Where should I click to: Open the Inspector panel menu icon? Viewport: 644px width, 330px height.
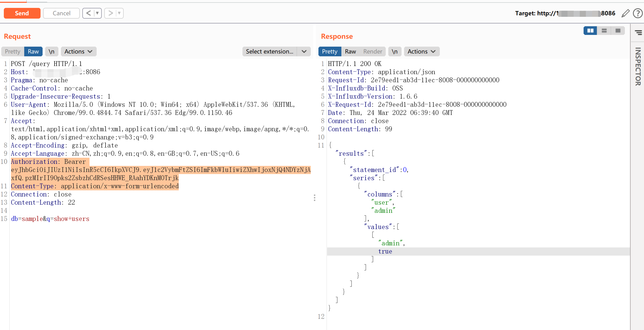[638, 32]
